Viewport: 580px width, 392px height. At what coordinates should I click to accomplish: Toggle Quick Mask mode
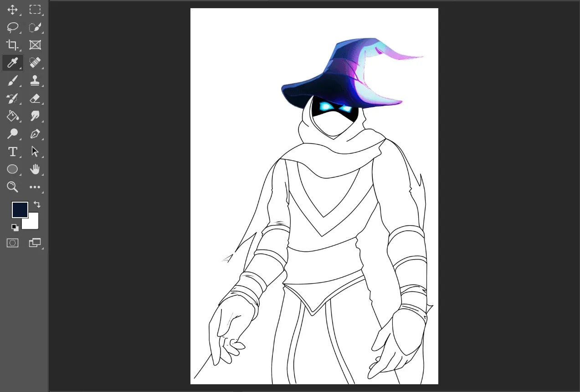click(12, 243)
